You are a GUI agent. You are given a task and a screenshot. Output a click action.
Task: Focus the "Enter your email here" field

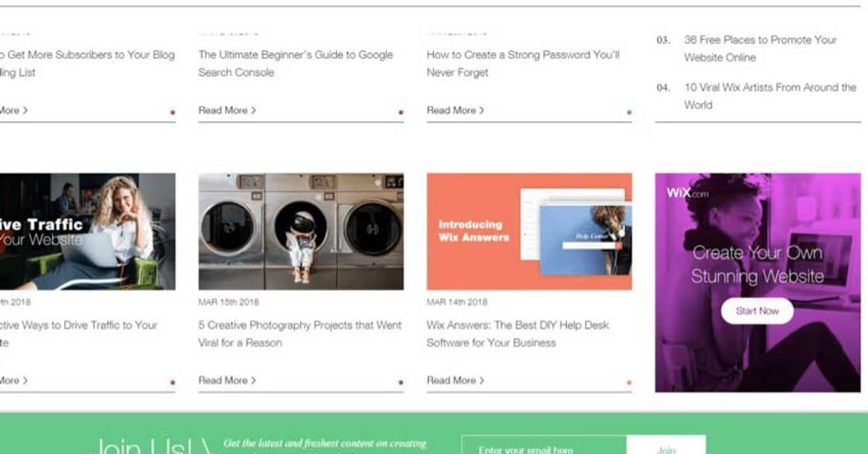544,448
